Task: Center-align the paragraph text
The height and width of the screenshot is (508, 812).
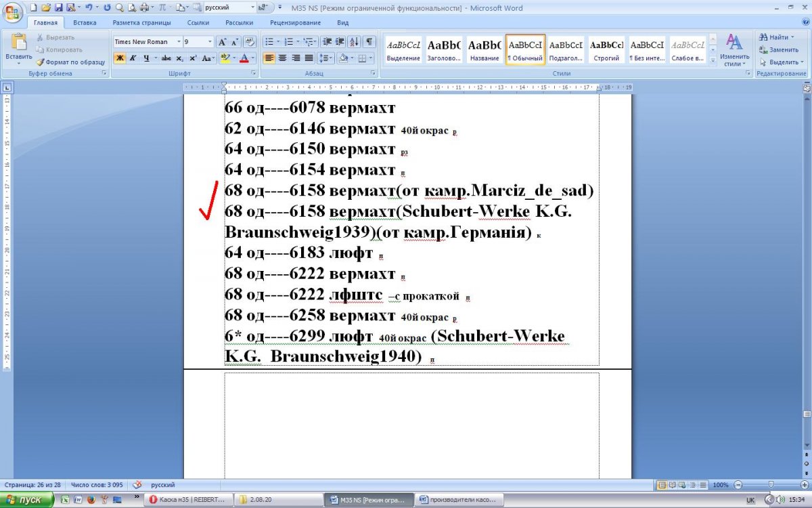Action: click(x=282, y=58)
